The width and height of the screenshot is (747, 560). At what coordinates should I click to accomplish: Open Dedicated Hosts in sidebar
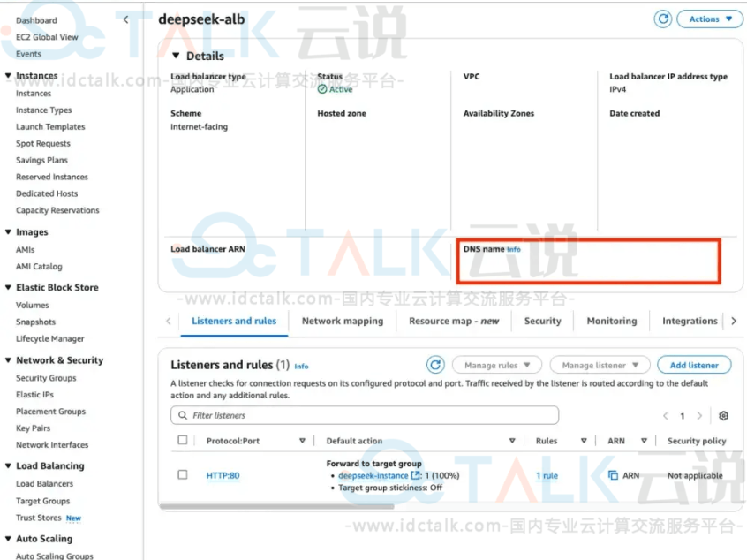tap(47, 193)
